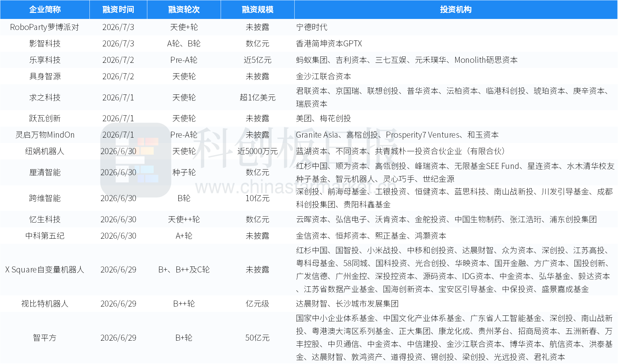The height and width of the screenshot is (364, 618).
Task: Click the 求之科技 row name
Action: tap(45, 98)
